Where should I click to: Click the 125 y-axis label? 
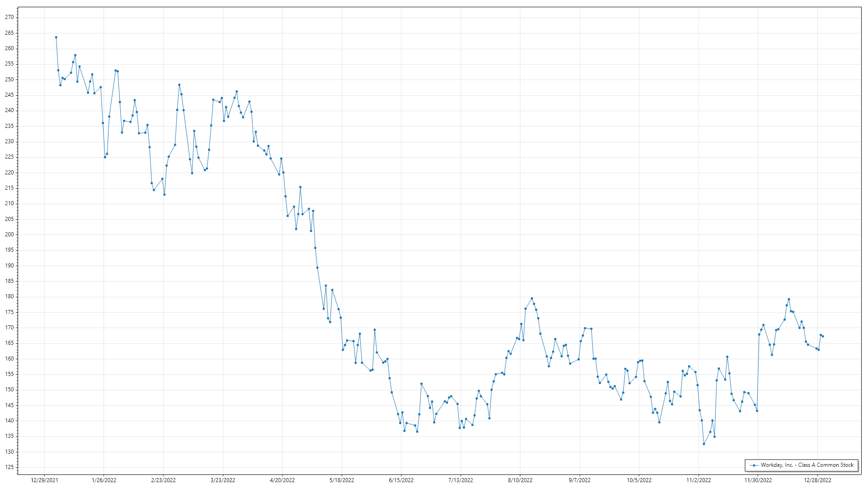pos(9,467)
